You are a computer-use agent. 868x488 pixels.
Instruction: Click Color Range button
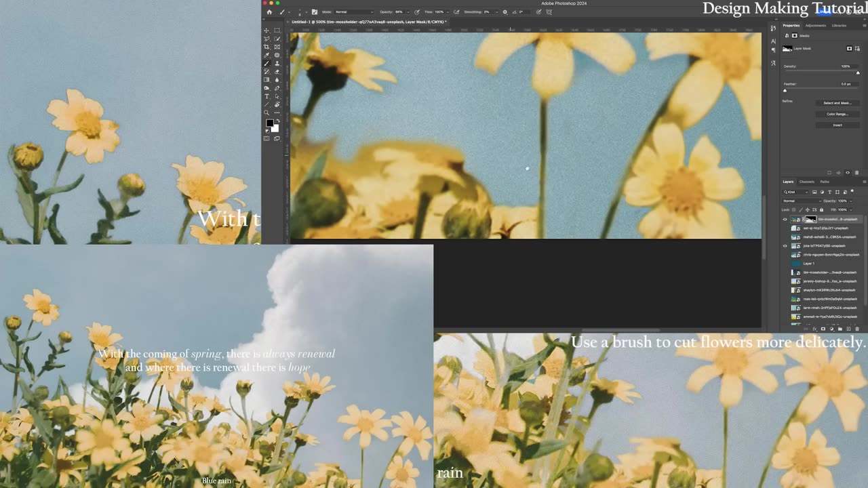837,114
